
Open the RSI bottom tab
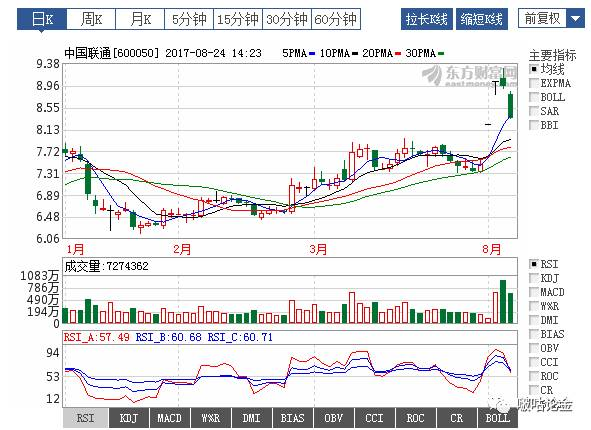pyautogui.click(x=86, y=418)
